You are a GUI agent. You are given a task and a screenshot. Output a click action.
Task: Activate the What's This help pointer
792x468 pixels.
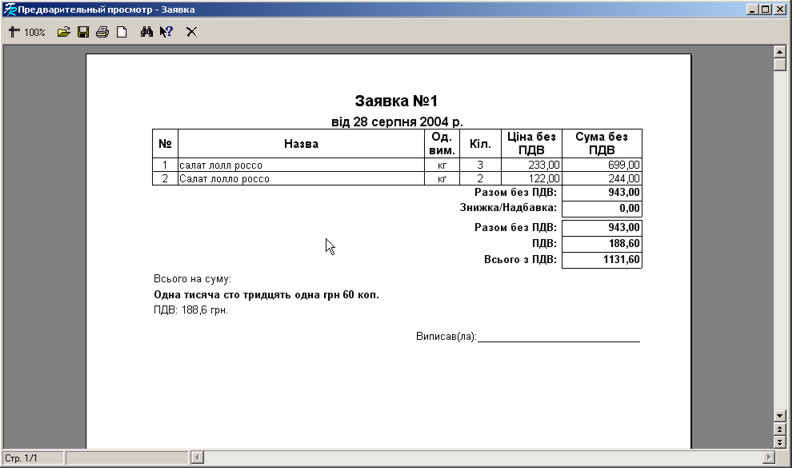tap(166, 32)
